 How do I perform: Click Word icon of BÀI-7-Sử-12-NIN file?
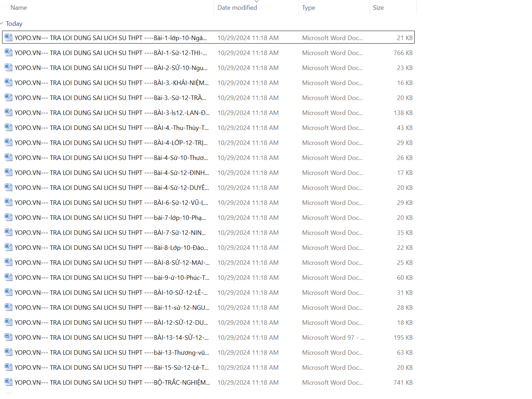click(8, 232)
